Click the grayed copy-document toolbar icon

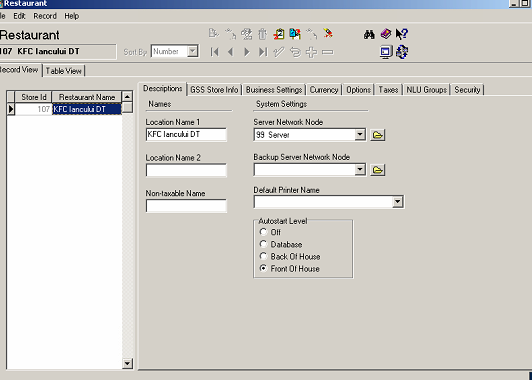pyautogui.click(x=213, y=34)
